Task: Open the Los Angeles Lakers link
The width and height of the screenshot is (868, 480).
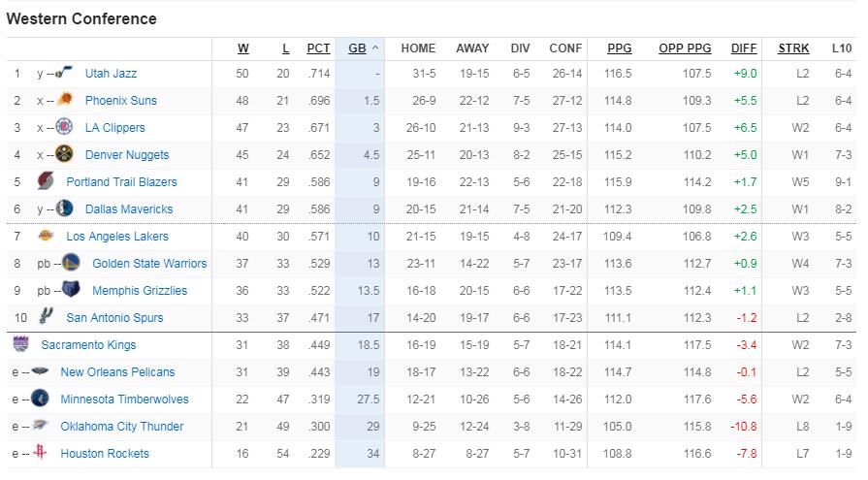Action: click(x=117, y=236)
